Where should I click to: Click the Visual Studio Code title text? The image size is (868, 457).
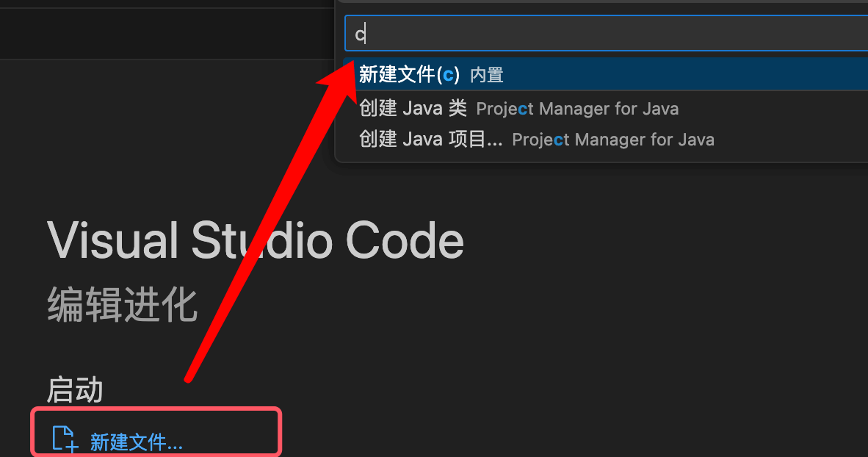(256, 240)
